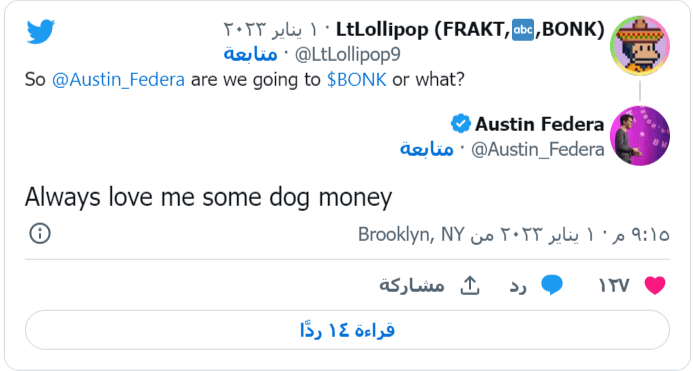Click the مشاركة share label
The image size is (693, 371).
(x=412, y=285)
